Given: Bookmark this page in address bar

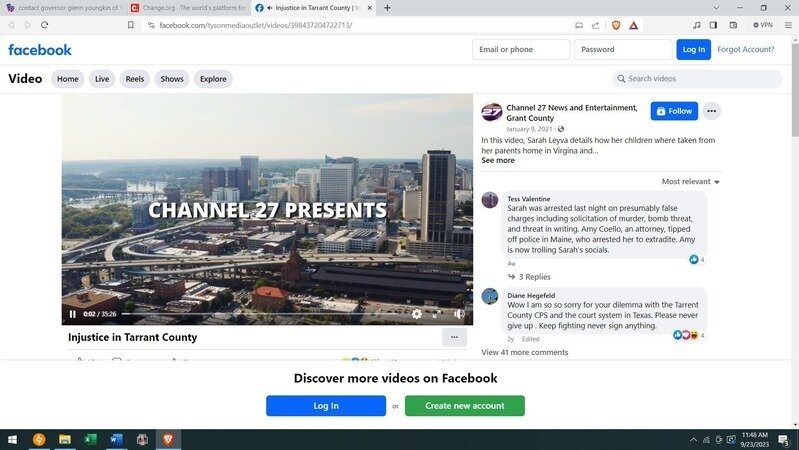Looking at the screenshot, I should point(130,25).
